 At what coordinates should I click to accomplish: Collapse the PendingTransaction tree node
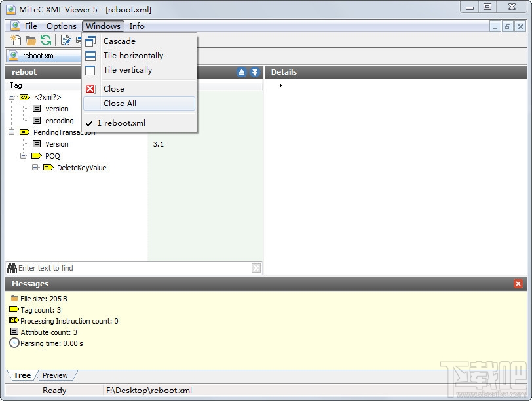click(11, 132)
